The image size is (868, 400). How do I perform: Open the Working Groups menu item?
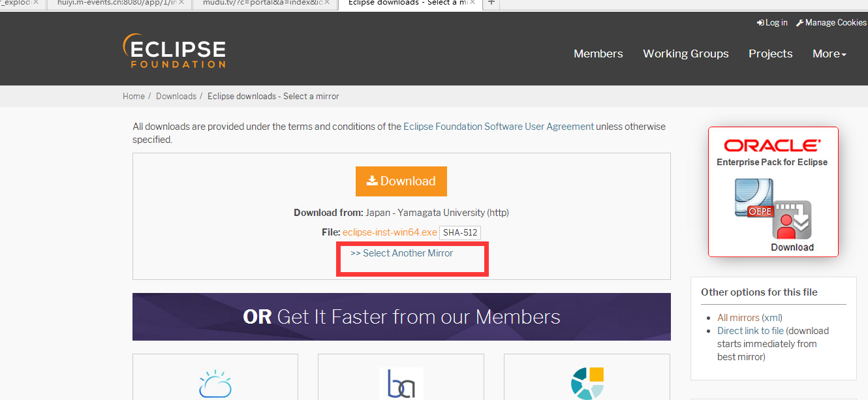pyautogui.click(x=686, y=54)
